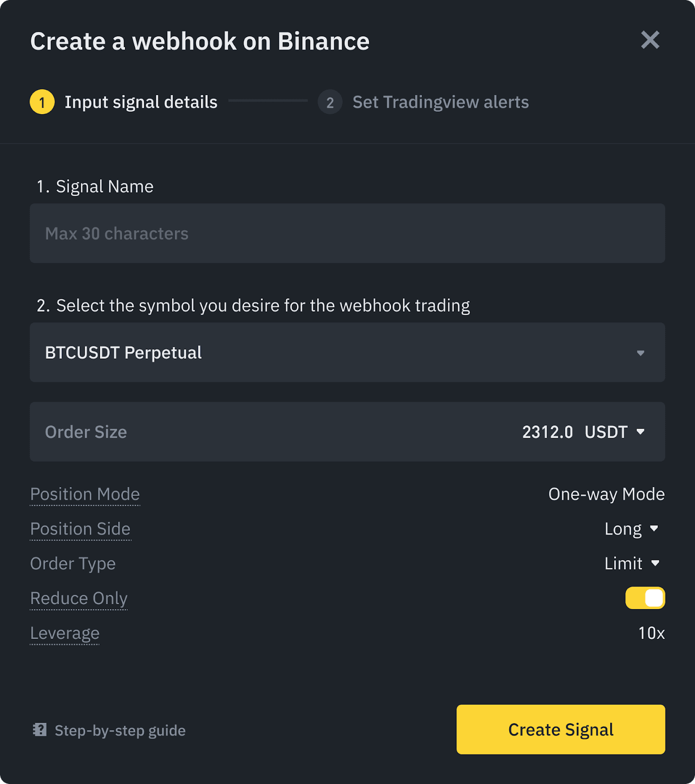Screen dimensions: 695x784
Task: Select the Input signal details step
Action: coord(141,102)
